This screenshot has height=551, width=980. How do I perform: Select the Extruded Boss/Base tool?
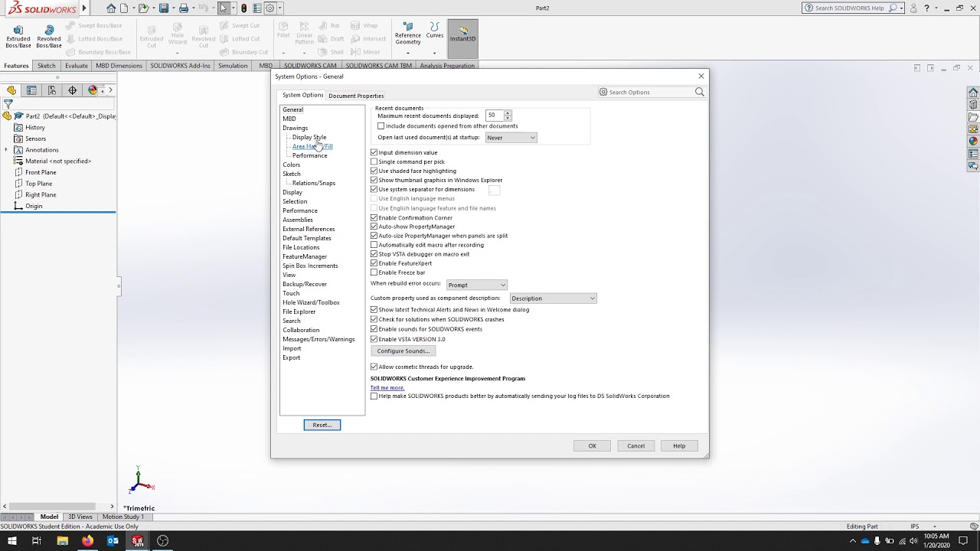click(18, 36)
